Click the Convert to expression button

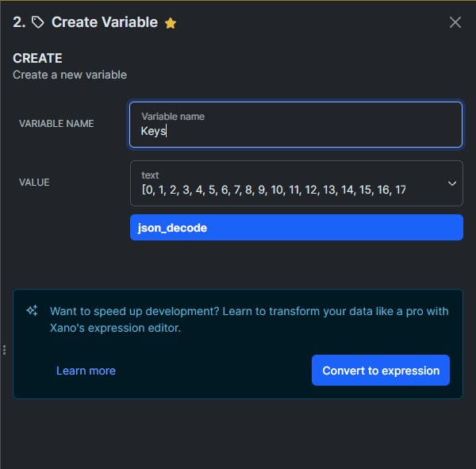[x=381, y=371]
